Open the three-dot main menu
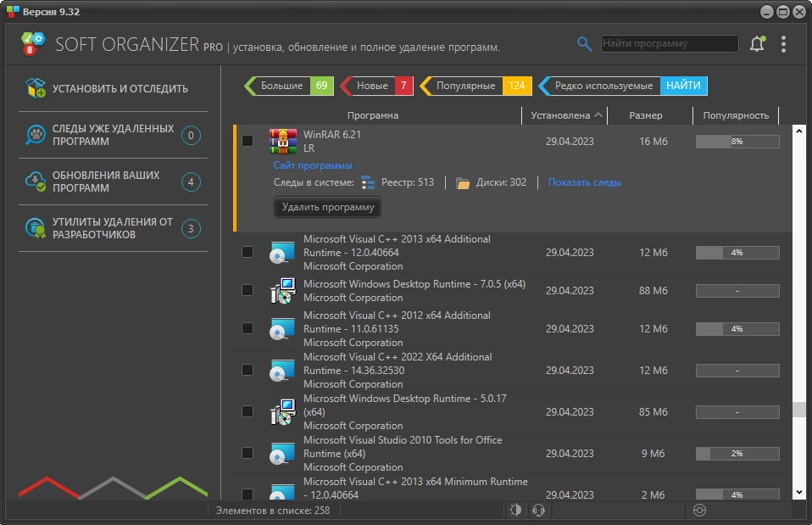The height and width of the screenshot is (525, 812). pos(783,44)
